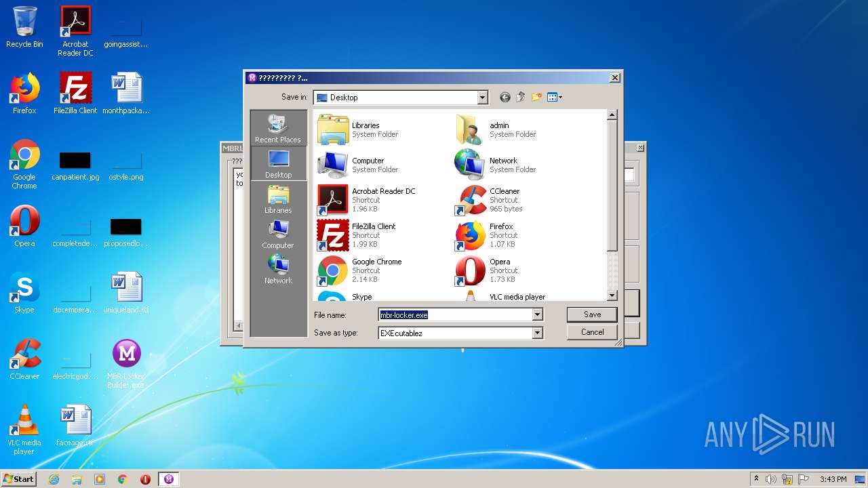Click the Action Center flag tray icon
Viewport: 868px width, 488px height.
coord(804,479)
